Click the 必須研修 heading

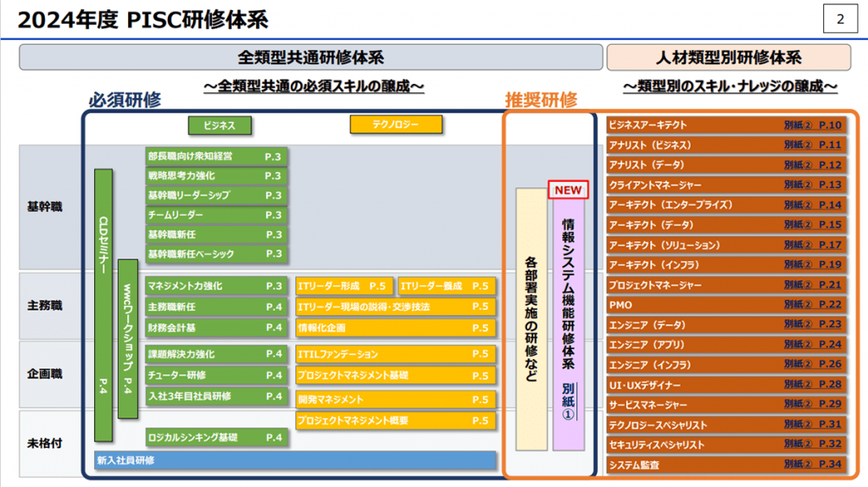(125, 100)
